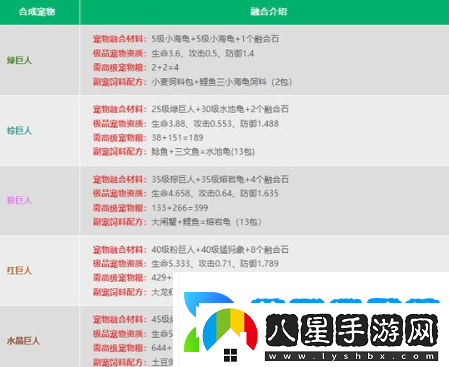Click the text 生命5.333、攻击0.71、防御1.789
Viewport: 449px width, 367px height.
[x=215, y=264]
